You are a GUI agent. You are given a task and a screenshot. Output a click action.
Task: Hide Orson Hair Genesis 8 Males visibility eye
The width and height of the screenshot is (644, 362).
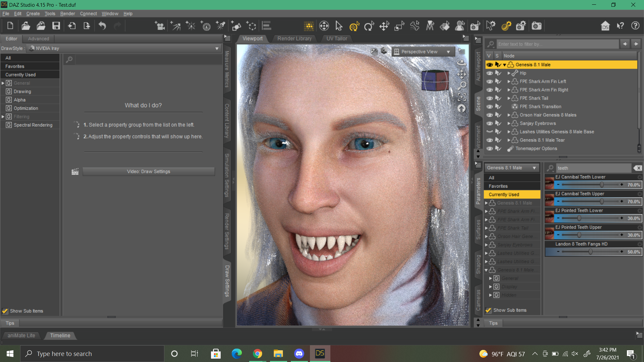click(490, 115)
